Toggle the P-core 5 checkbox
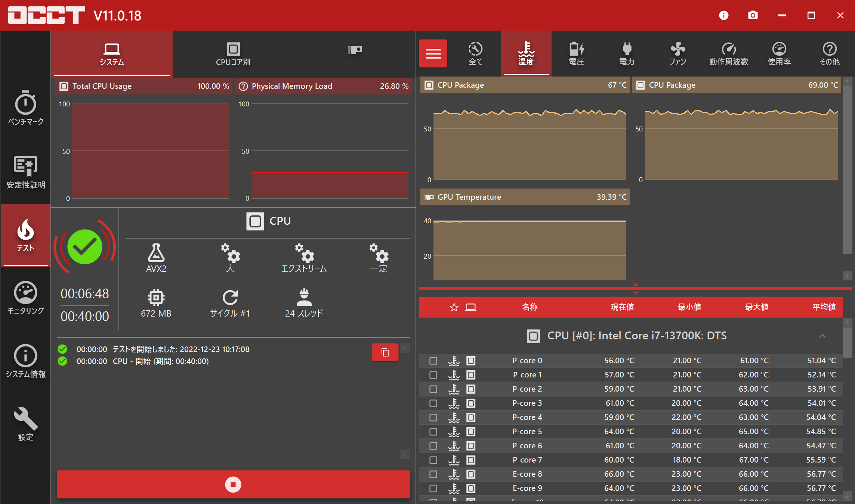This screenshot has height=504, width=855. [433, 432]
